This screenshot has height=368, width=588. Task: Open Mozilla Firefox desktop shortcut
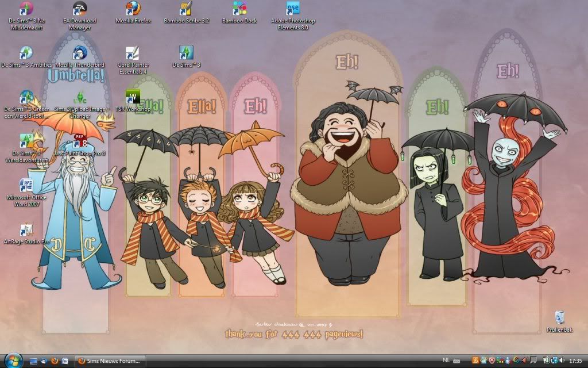click(x=133, y=13)
